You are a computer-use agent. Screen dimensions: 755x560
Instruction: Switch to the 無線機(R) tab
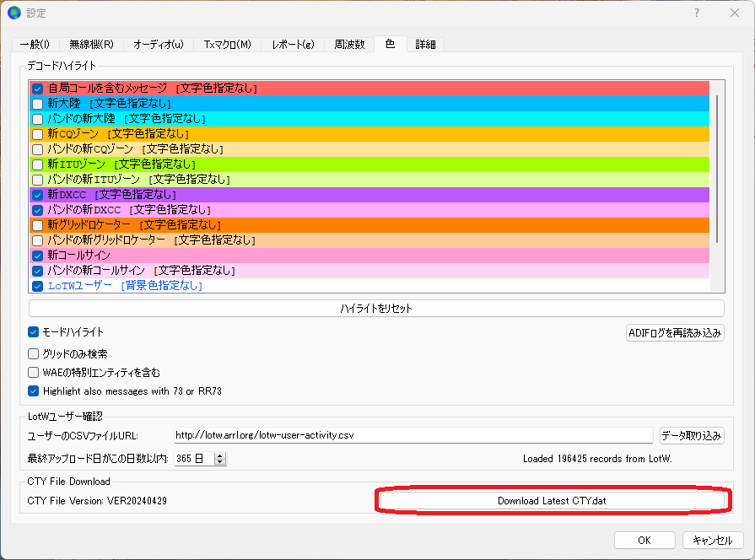tap(93, 44)
